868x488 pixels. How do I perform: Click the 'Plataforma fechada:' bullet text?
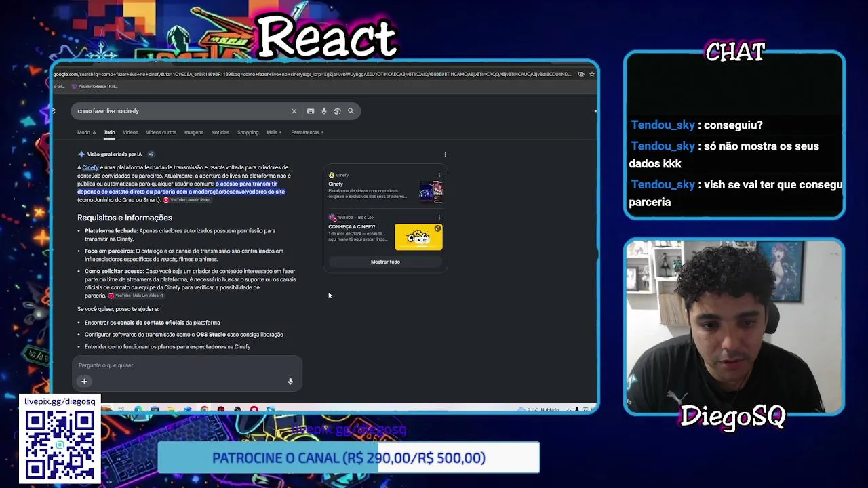(x=111, y=231)
